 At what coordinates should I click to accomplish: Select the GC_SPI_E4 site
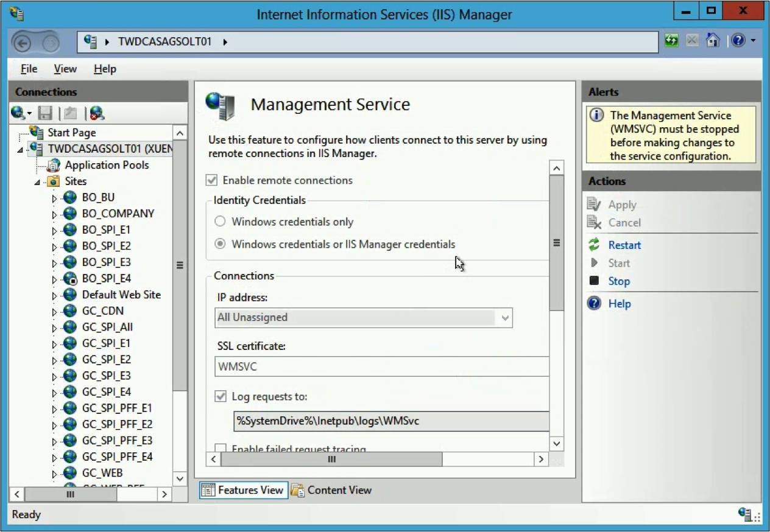tap(106, 392)
